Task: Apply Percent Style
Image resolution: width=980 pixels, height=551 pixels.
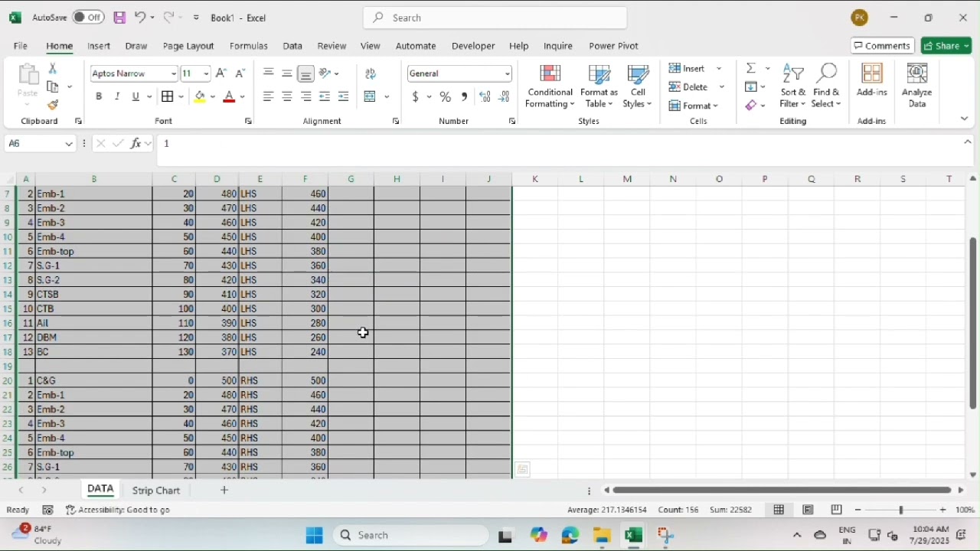Action: coord(446,96)
